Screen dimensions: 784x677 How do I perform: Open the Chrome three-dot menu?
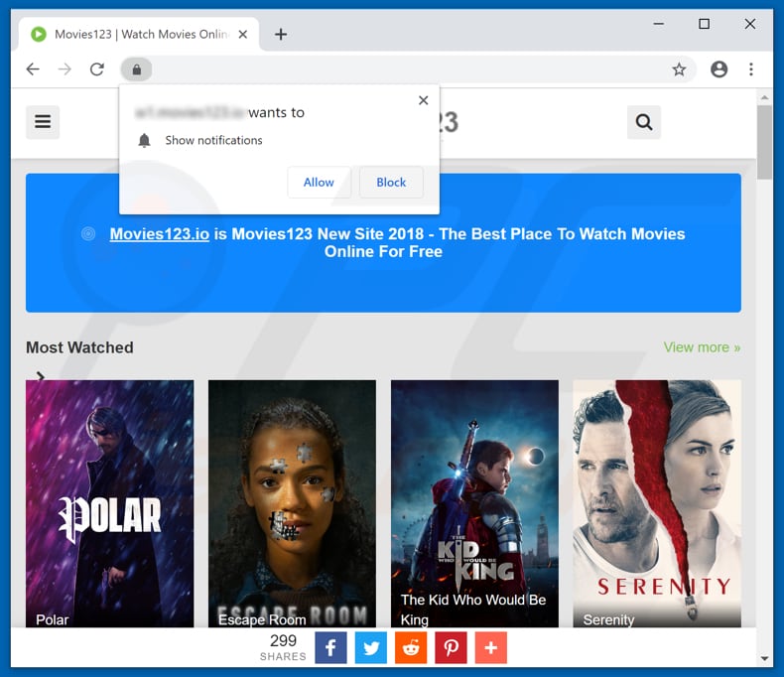pyautogui.click(x=751, y=69)
